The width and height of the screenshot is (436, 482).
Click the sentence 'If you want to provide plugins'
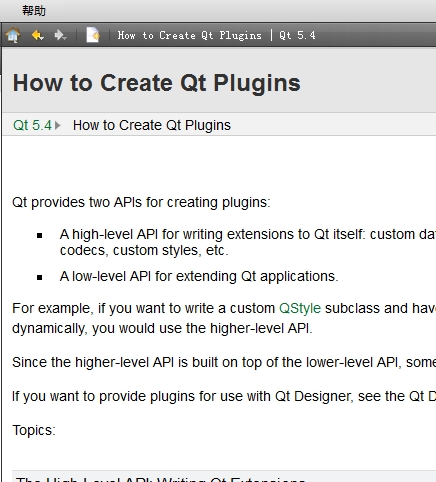[224, 396]
